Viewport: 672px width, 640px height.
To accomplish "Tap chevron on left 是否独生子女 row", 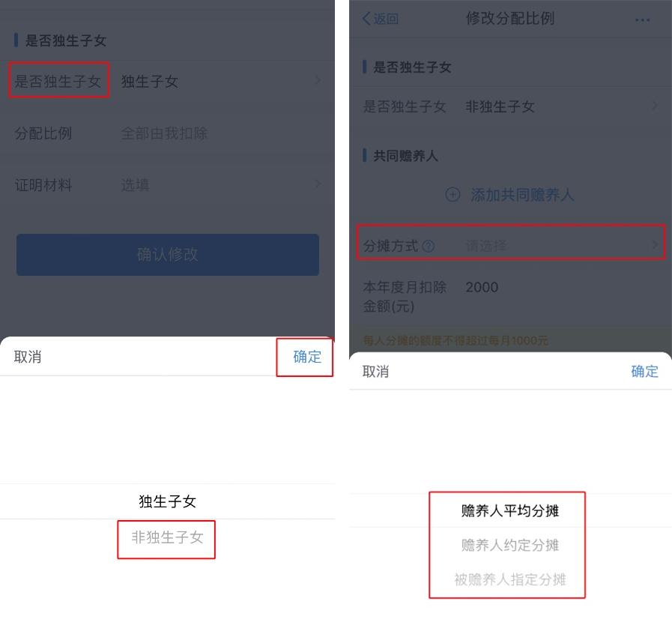I will tap(318, 80).
